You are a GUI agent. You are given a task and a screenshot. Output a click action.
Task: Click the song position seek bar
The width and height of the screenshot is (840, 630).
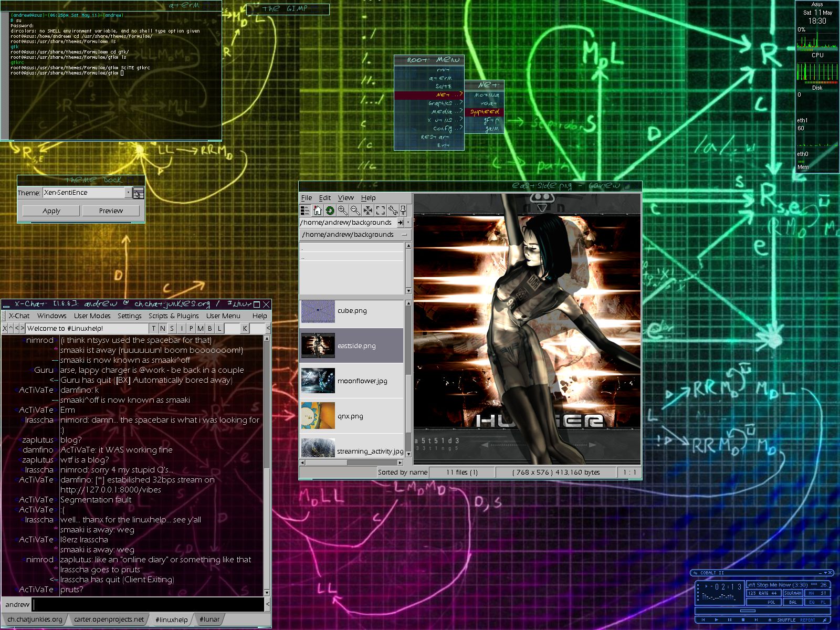click(x=748, y=611)
